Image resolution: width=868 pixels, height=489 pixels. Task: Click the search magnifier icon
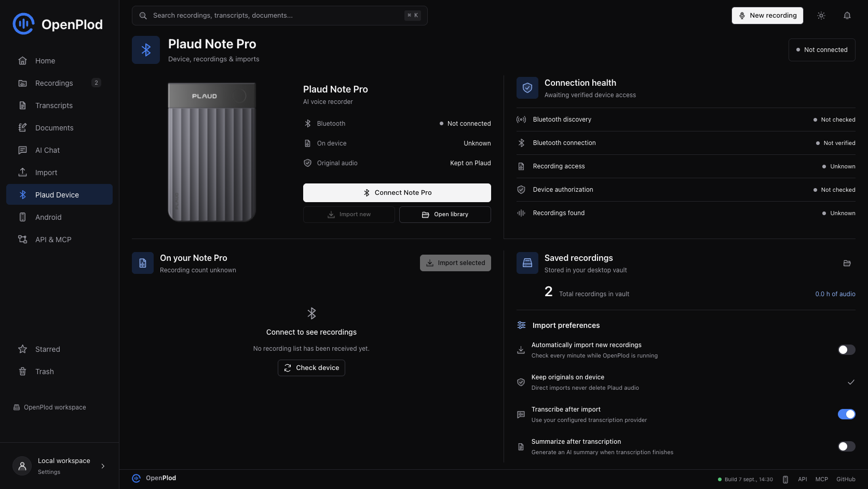(x=143, y=16)
